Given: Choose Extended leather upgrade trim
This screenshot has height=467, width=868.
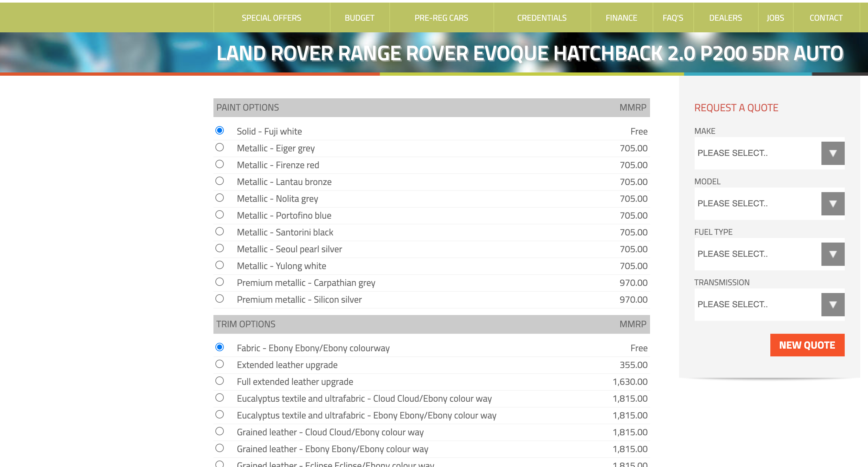Looking at the screenshot, I should pos(219,364).
